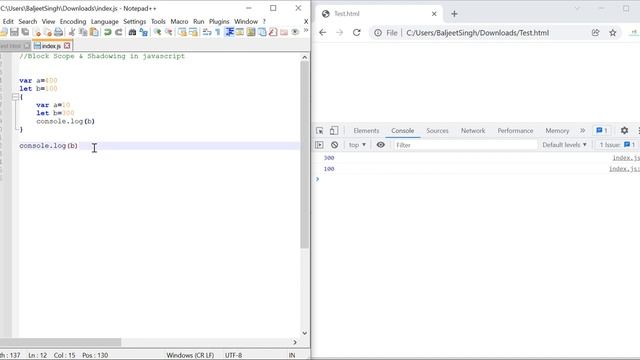Toggle the highlighted Indent Guide icon
640x360 pixels.
229,32
